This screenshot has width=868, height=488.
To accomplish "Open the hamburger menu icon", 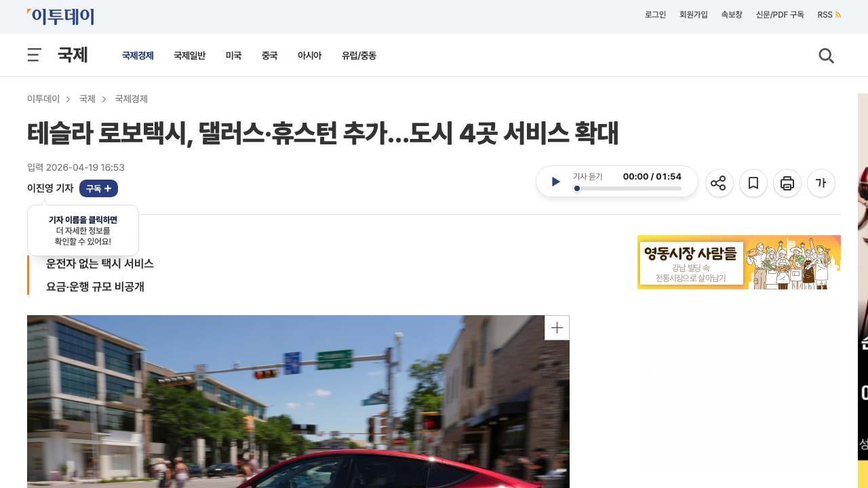I will tap(35, 55).
